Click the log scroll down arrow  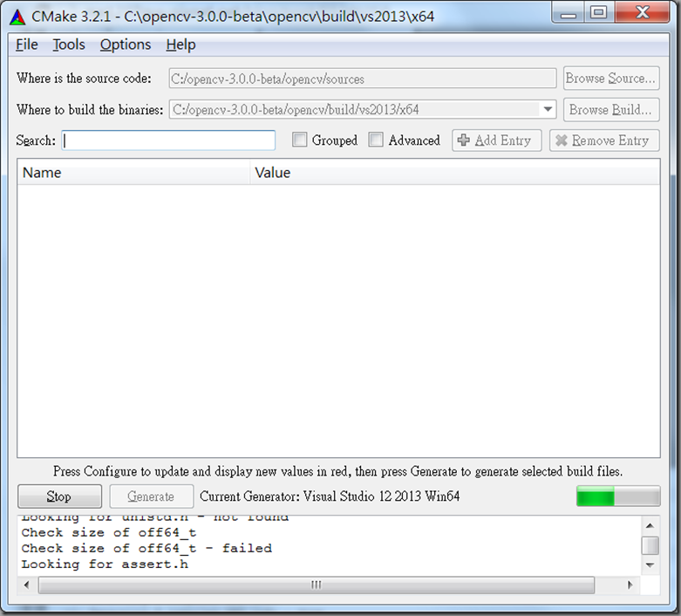650,565
